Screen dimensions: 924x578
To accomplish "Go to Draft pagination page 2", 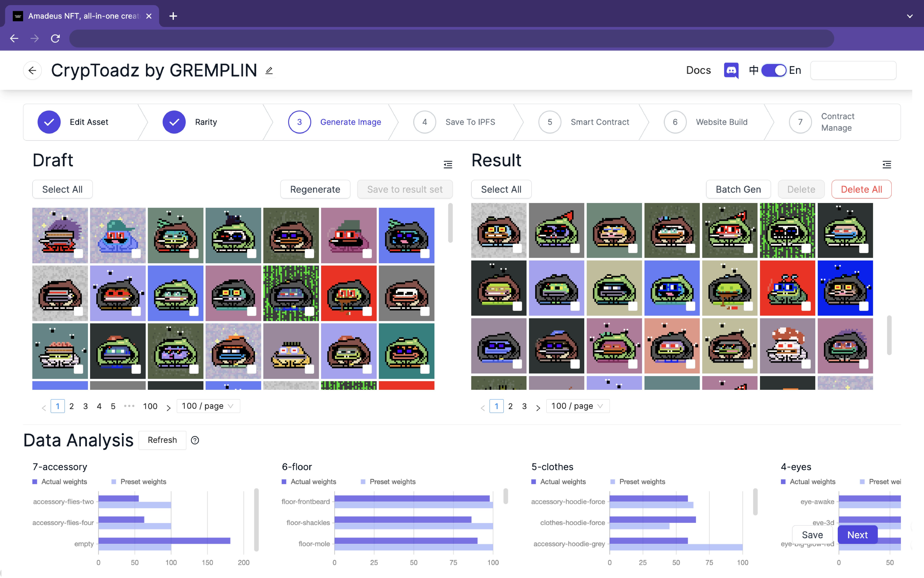I will point(71,406).
